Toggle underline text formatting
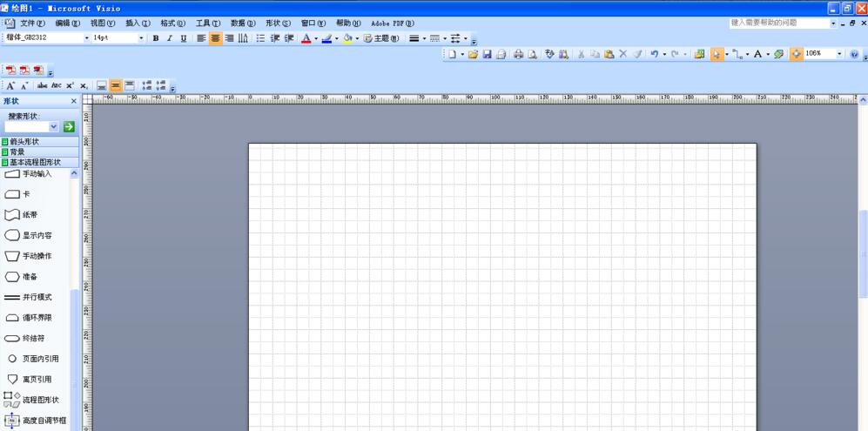Screen dimensions: 868x431 (183, 39)
